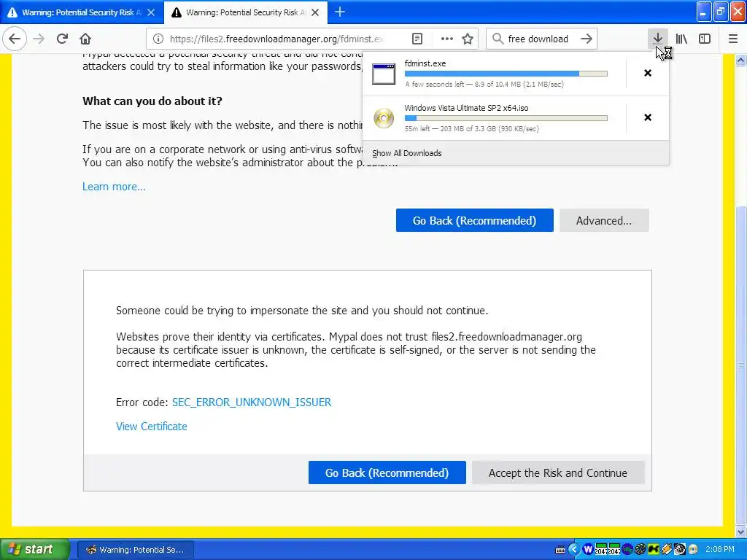Expand hidden tray icons chevron

574,550
